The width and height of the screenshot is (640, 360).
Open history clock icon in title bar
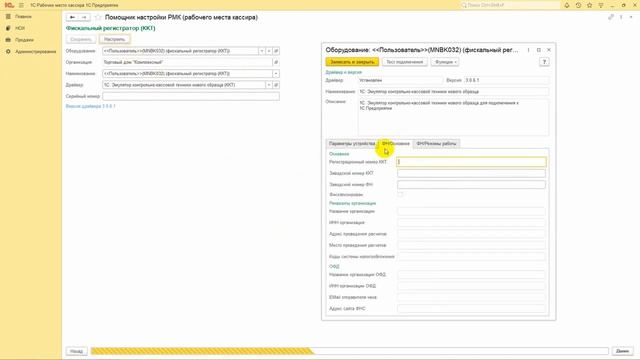tap(578, 5)
